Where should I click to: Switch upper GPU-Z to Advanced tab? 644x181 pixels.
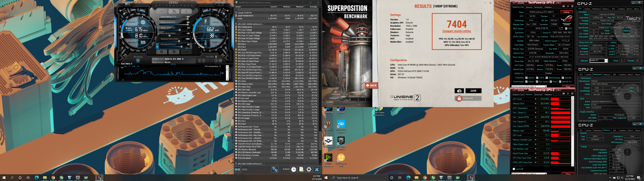[x=538, y=7]
